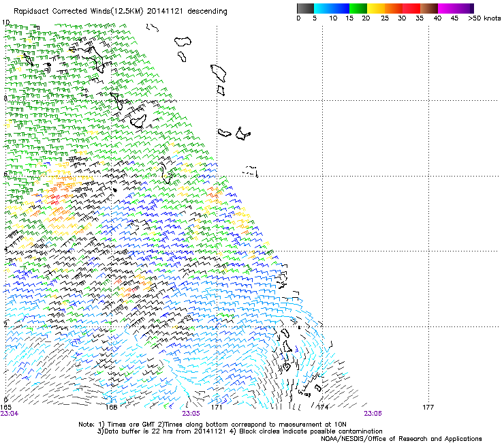Click the longitude label '168'
The image size is (504, 443).
pyautogui.click(x=111, y=408)
